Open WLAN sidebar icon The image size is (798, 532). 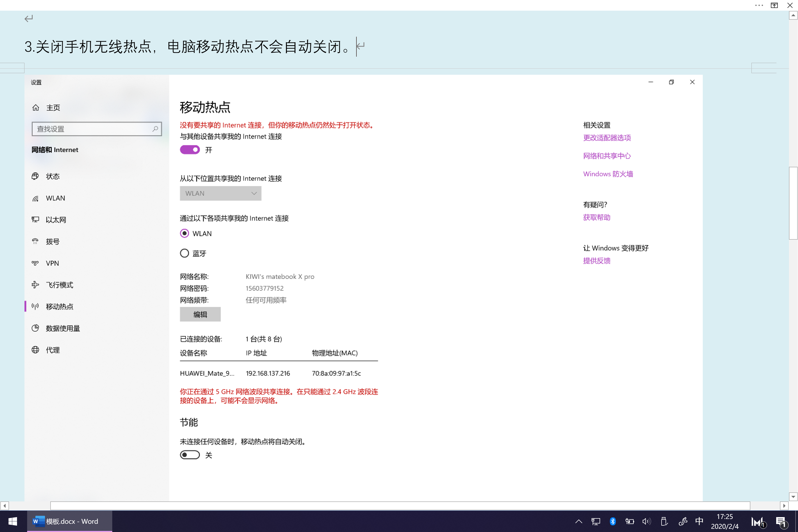tap(35, 198)
